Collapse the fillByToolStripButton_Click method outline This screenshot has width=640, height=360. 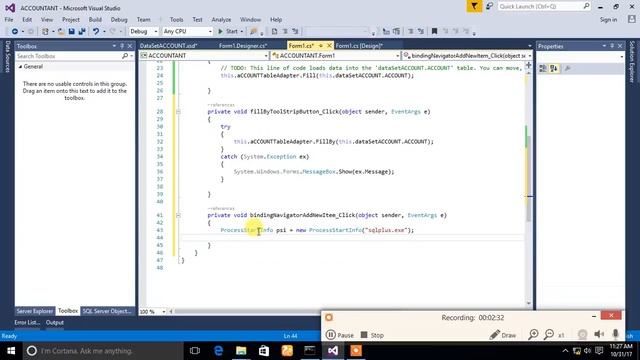(178, 111)
